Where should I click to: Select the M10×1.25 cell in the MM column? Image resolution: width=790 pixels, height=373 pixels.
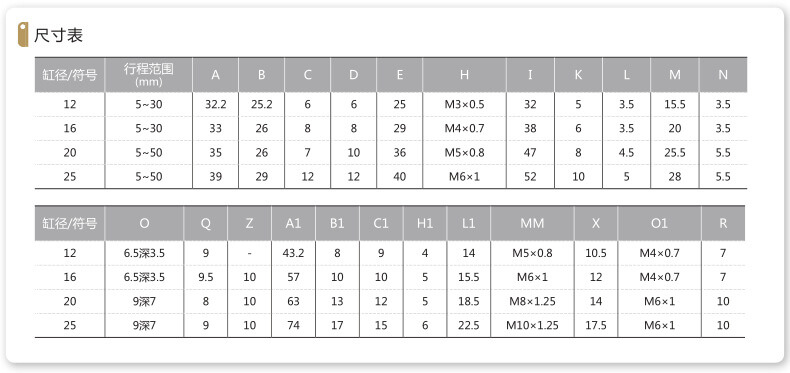click(x=532, y=325)
